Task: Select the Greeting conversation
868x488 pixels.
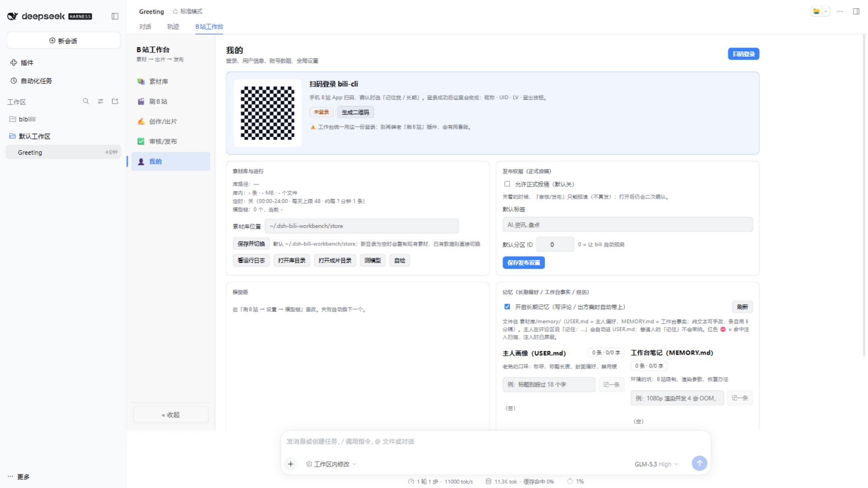Action: [x=63, y=152]
